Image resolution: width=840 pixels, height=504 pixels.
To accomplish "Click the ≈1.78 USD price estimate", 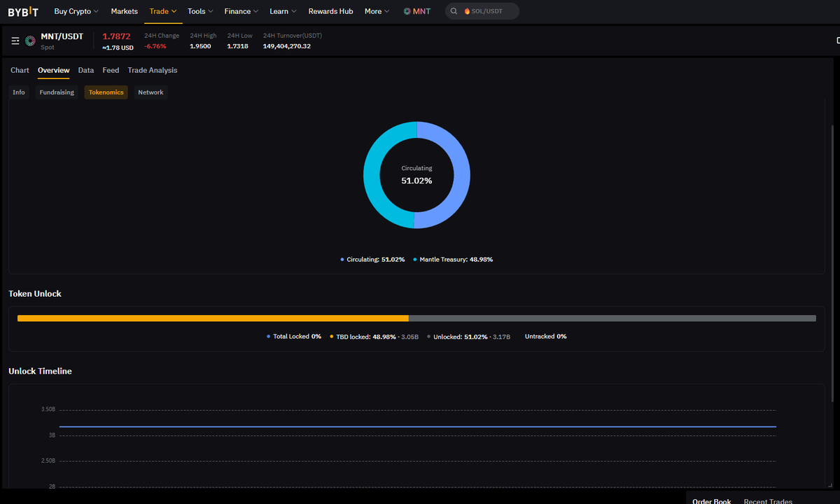I will 118,48.
